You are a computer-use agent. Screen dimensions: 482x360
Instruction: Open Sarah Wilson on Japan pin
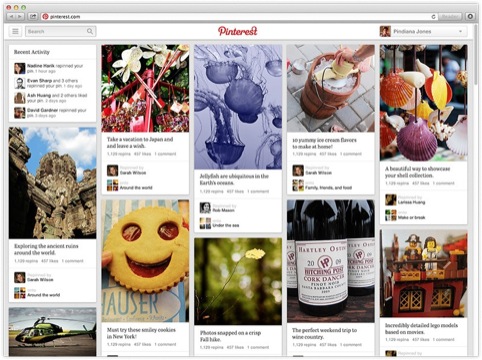(133, 173)
